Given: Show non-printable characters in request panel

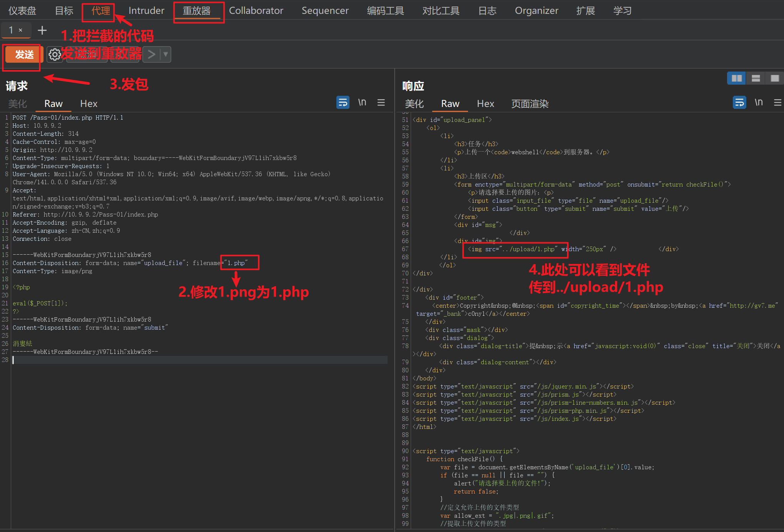Looking at the screenshot, I should point(362,102).
